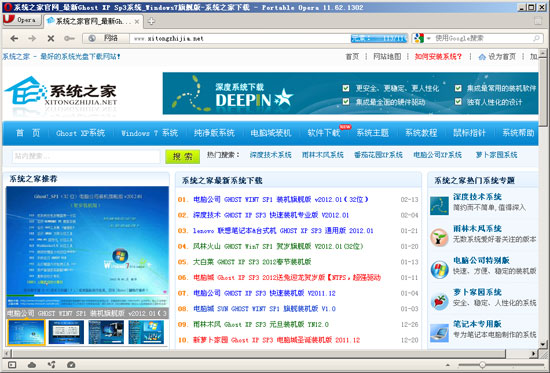
Task: Click 设为首页 home icon link
Action: click(x=497, y=56)
